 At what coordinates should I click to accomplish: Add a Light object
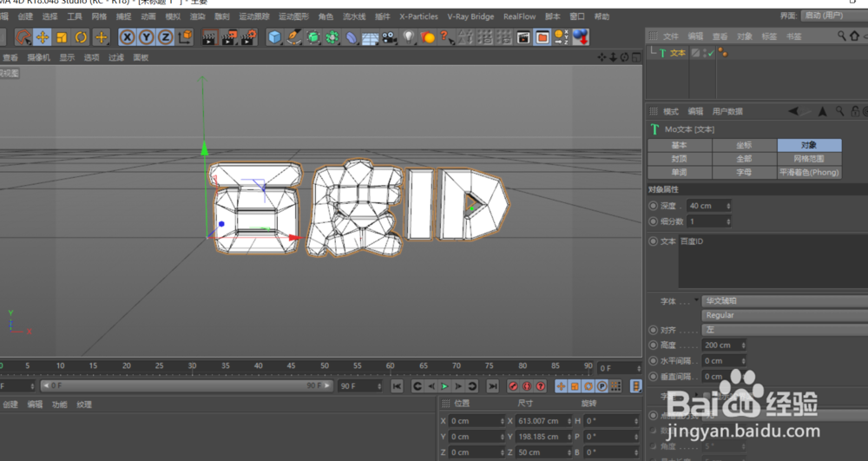[409, 37]
